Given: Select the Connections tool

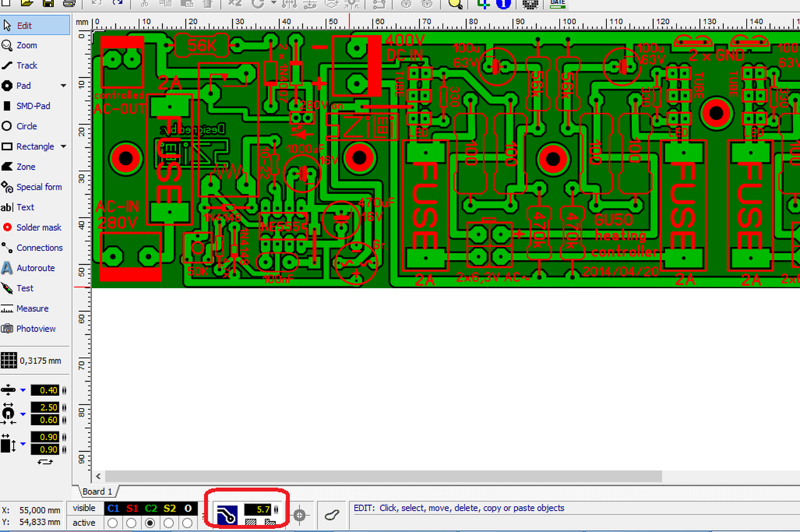Looking at the screenshot, I should point(35,248).
